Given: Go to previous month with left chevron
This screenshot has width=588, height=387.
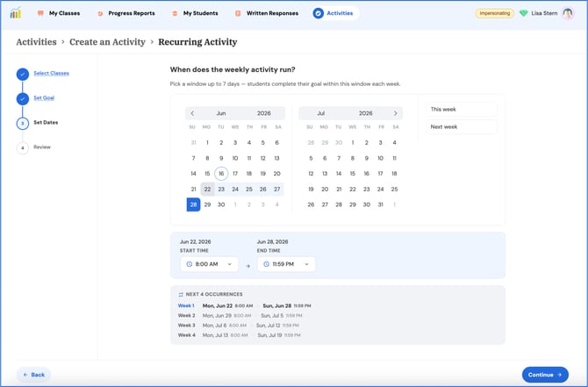Looking at the screenshot, I should [x=192, y=113].
